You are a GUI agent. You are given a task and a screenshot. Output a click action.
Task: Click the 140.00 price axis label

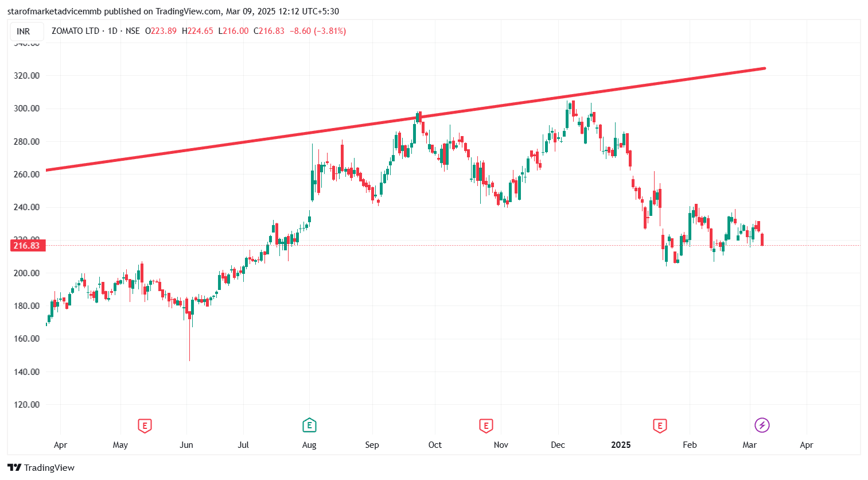(27, 372)
